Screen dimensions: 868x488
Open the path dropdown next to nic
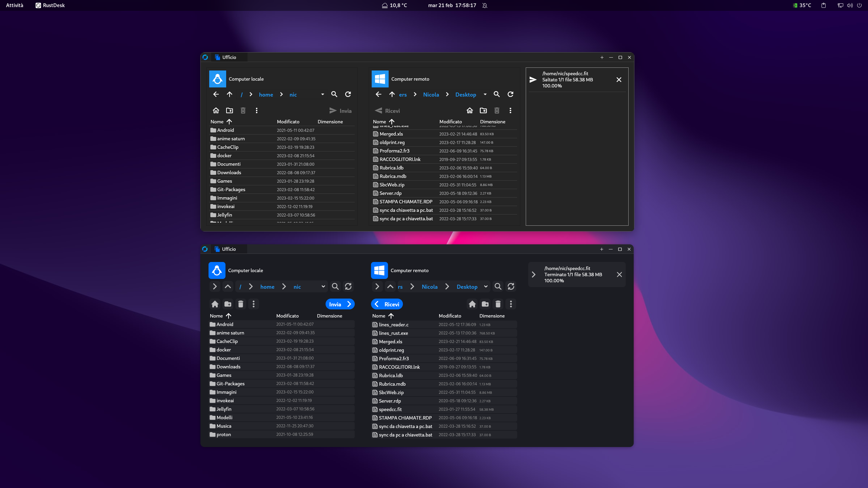click(x=322, y=95)
